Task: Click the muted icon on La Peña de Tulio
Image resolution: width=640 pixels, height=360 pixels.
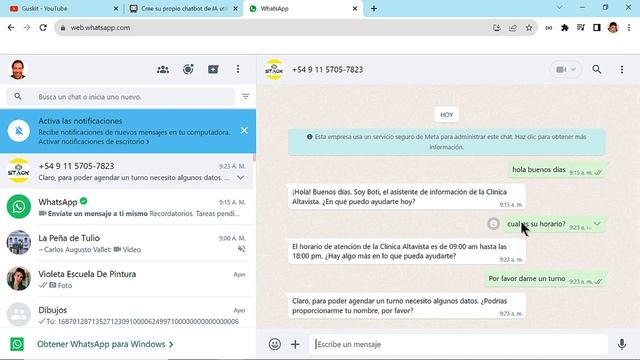Action: [242, 249]
